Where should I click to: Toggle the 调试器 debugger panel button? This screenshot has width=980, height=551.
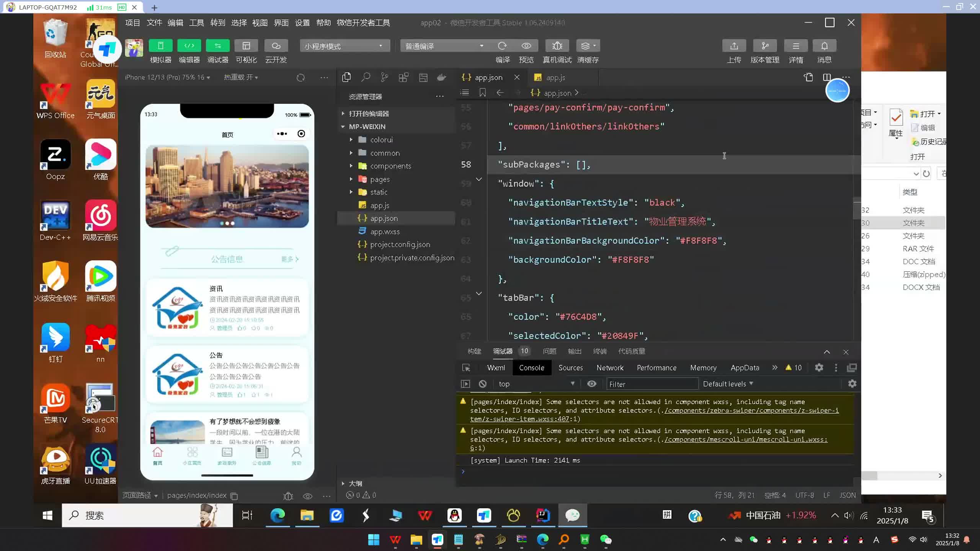pos(217,46)
